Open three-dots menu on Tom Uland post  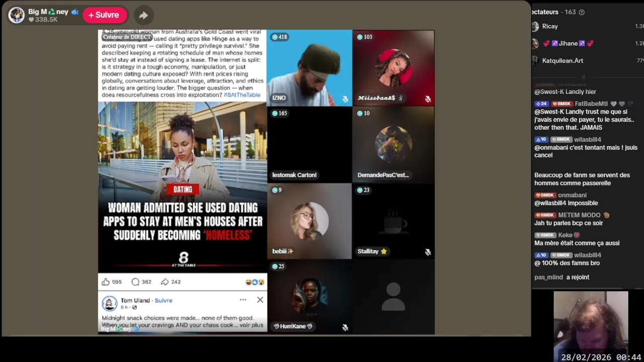(243, 300)
